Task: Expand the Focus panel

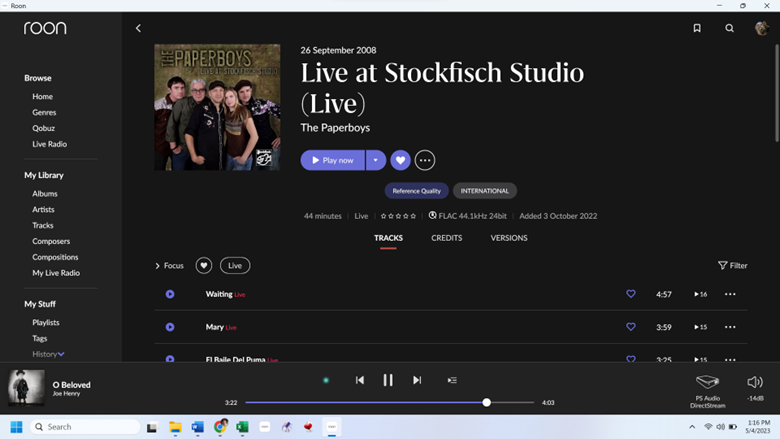Action: (169, 265)
